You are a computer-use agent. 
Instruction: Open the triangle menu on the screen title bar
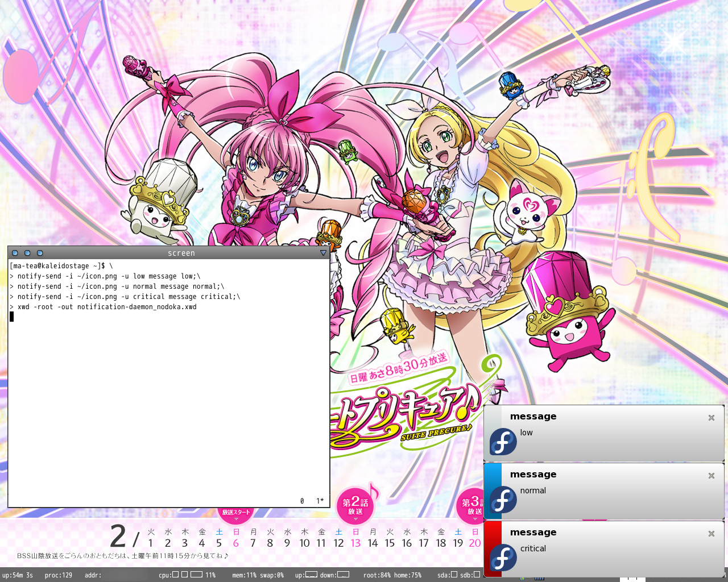coord(323,253)
